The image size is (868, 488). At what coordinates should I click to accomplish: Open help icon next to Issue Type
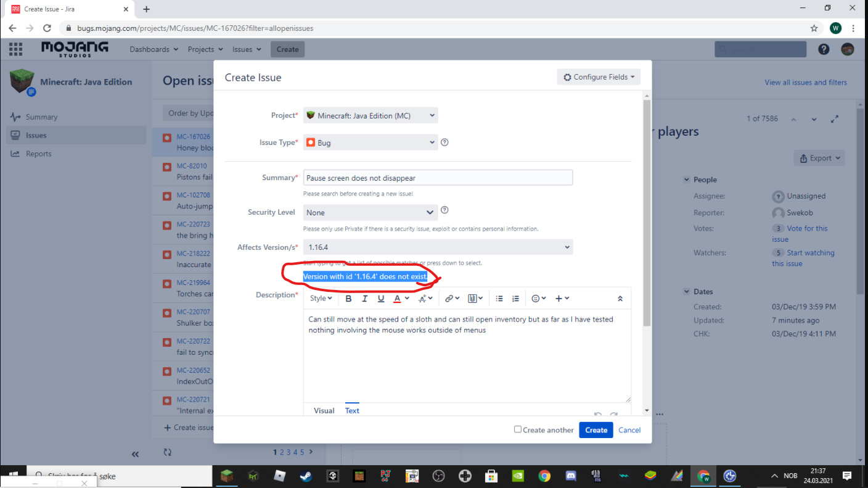click(x=444, y=143)
